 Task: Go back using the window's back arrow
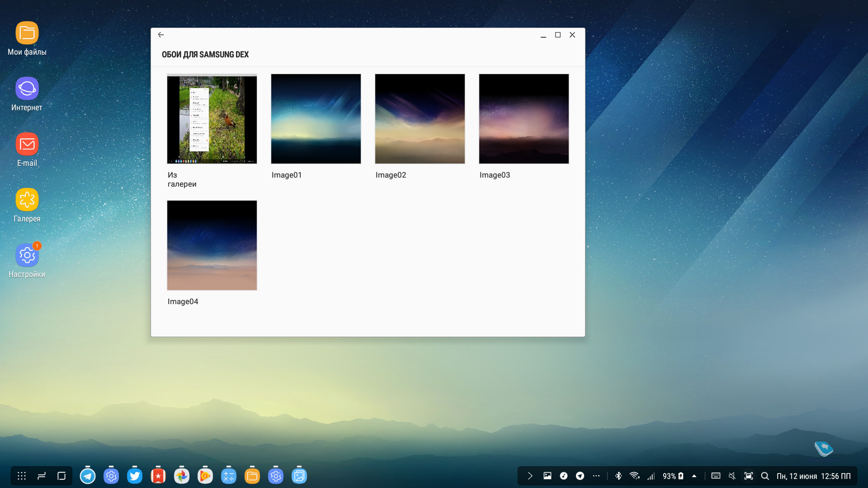[161, 35]
